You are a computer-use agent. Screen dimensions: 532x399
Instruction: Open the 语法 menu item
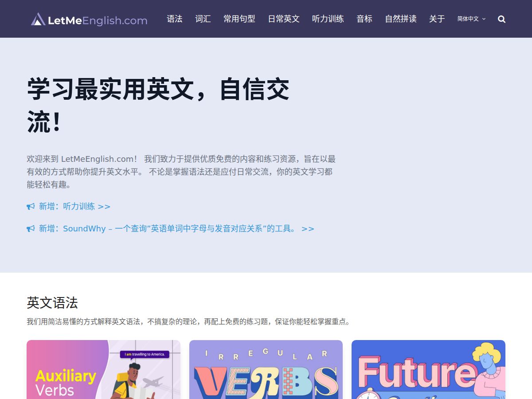[x=175, y=19]
